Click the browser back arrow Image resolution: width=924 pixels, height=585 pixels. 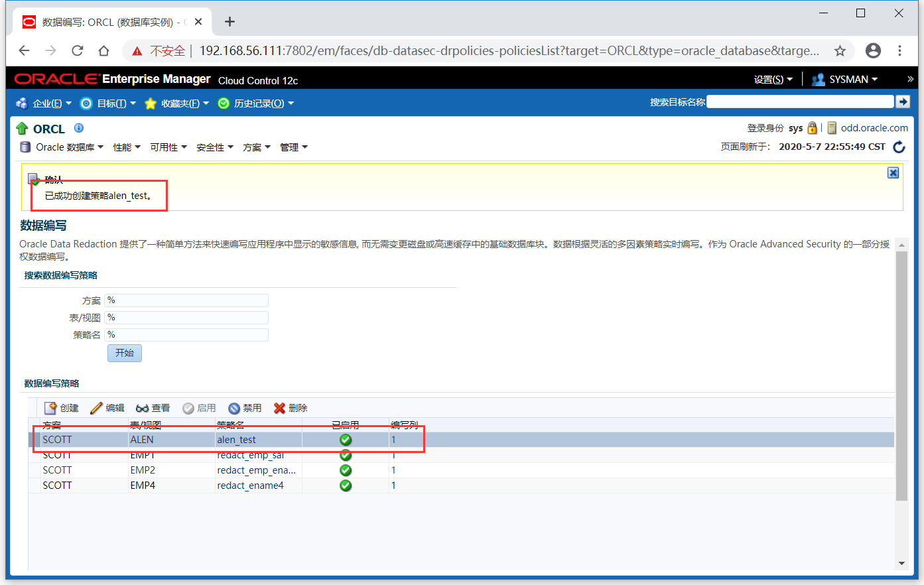(x=25, y=50)
